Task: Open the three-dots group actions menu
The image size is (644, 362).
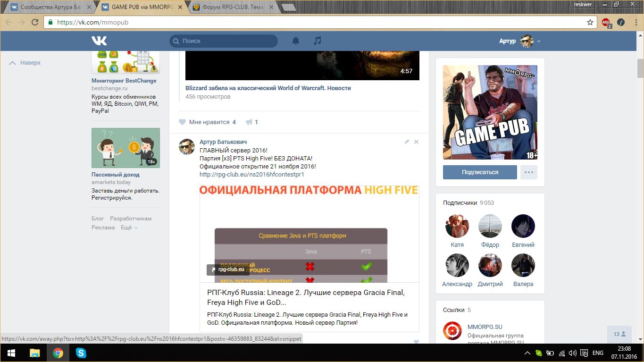Action: coord(528,172)
